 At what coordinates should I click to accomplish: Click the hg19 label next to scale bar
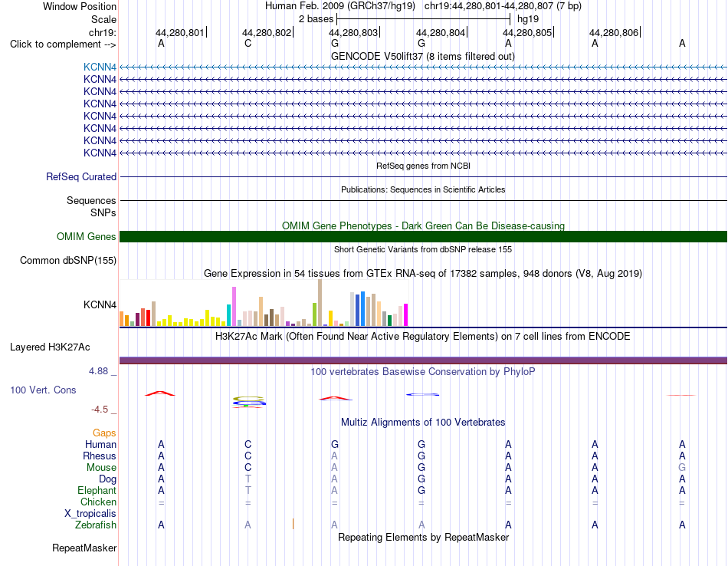[x=528, y=19]
